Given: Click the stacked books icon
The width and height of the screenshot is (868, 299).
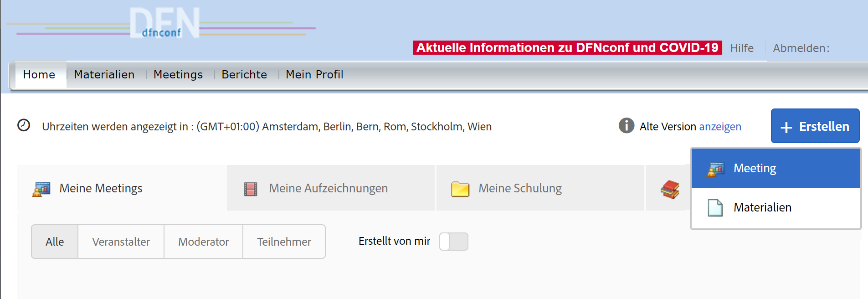Looking at the screenshot, I should [x=670, y=189].
